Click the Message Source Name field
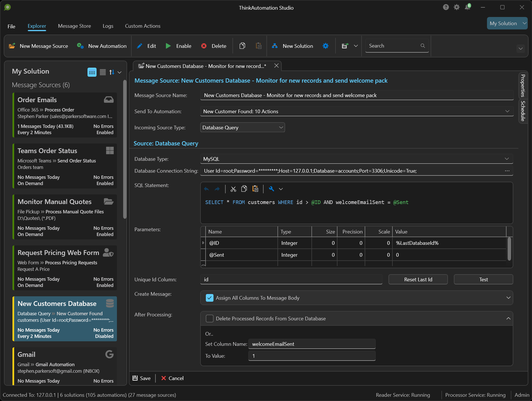Screen dimensions: 532x401 click(357, 95)
